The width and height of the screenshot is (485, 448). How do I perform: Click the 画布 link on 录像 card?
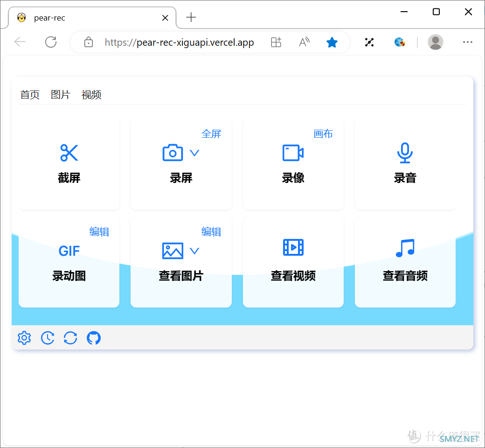tap(323, 134)
